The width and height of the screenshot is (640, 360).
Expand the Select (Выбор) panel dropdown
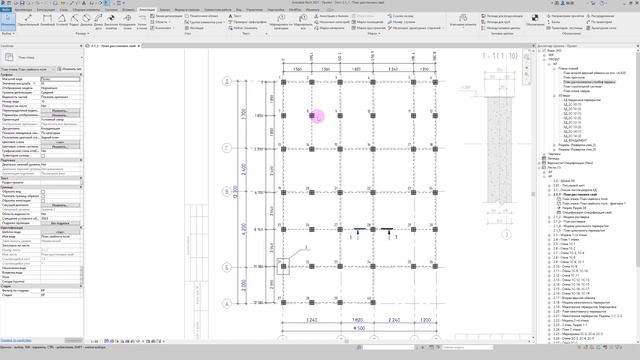[8, 33]
